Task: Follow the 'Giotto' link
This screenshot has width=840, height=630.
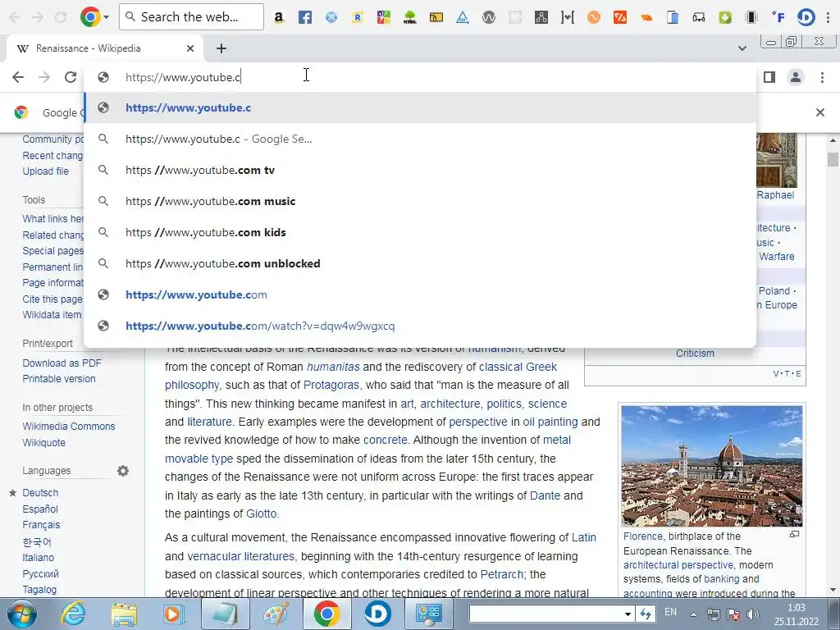Action: pyautogui.click(x=261, y=514)
